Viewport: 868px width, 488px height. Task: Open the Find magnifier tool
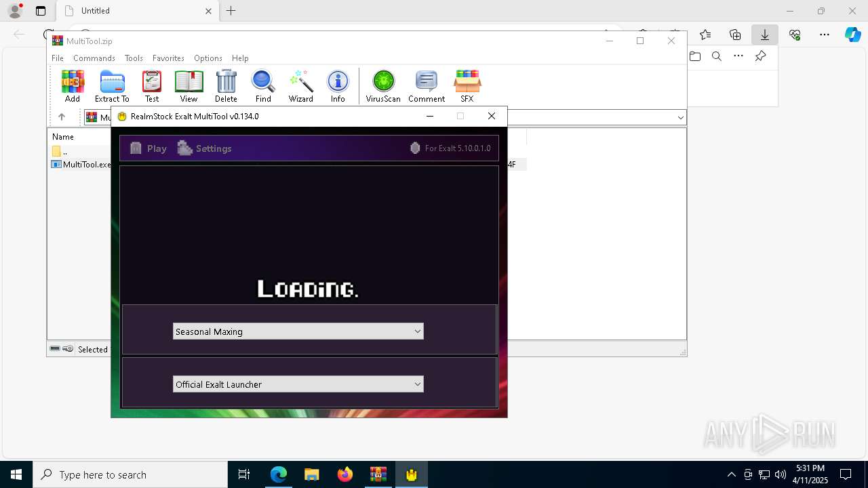[263, 86]
